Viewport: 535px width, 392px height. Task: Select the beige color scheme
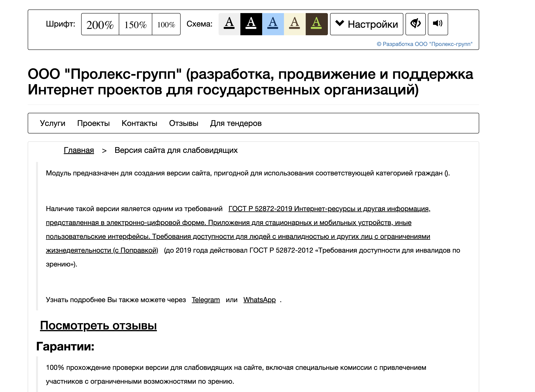(x=294, y=24)
